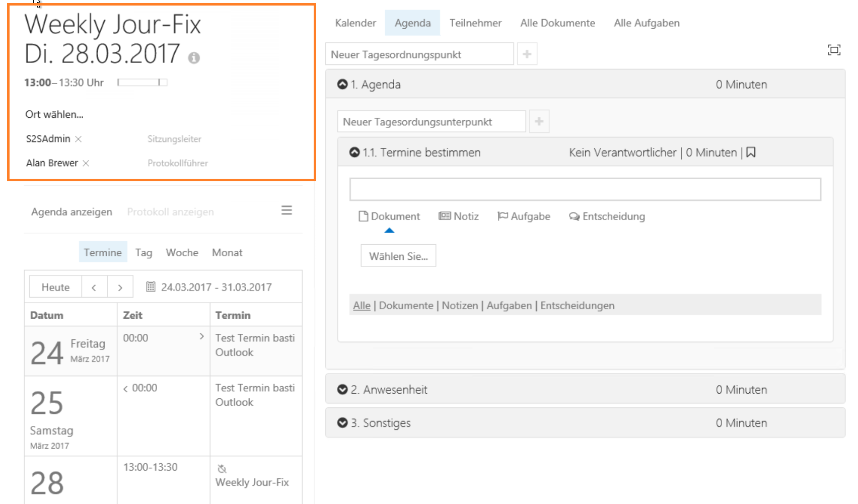Focus the Neuer Tagesordungsunterpunkt input field
858x504 pixels.
coord(432,121)
